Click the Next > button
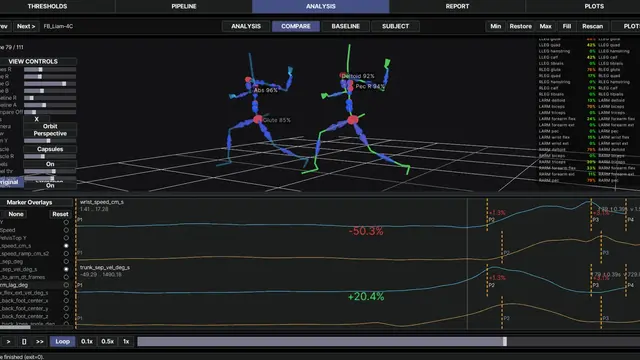The image size is (640, 360). point(26,26)
